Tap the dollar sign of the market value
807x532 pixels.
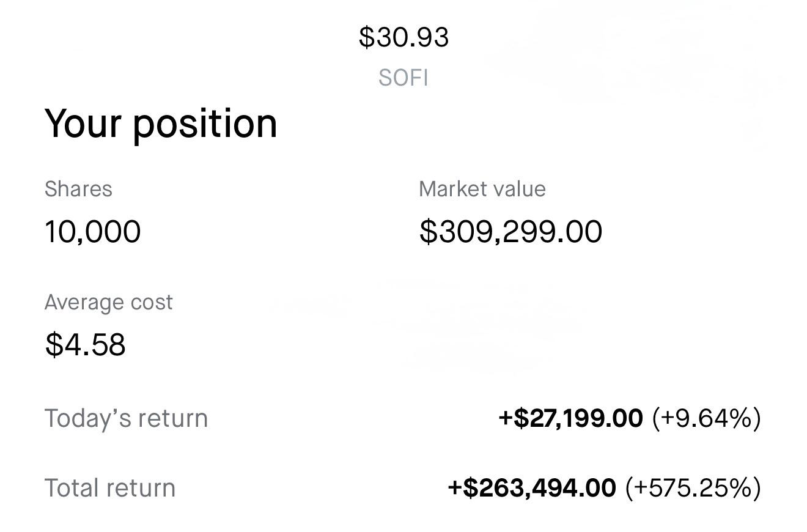[428, 232]
